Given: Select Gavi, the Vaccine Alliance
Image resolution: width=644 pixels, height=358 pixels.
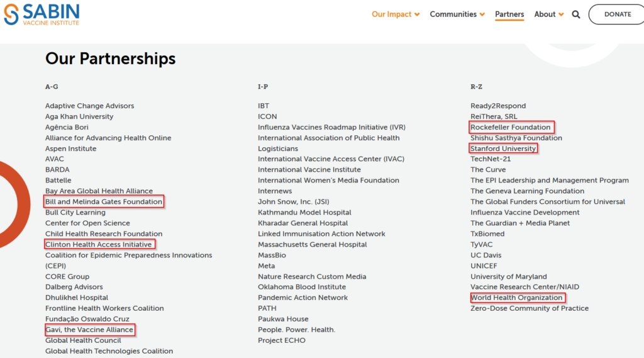Looking at the screenshot, I should [89, 329].
